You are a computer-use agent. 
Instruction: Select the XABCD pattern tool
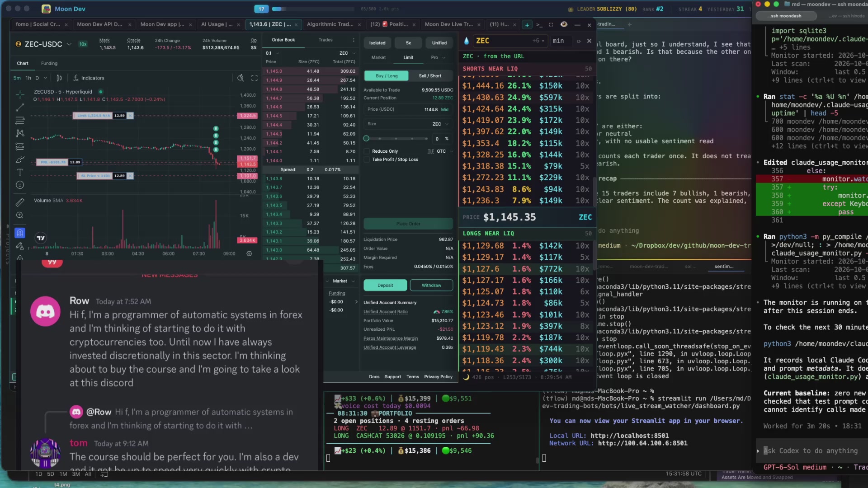[x=20, y=133]
